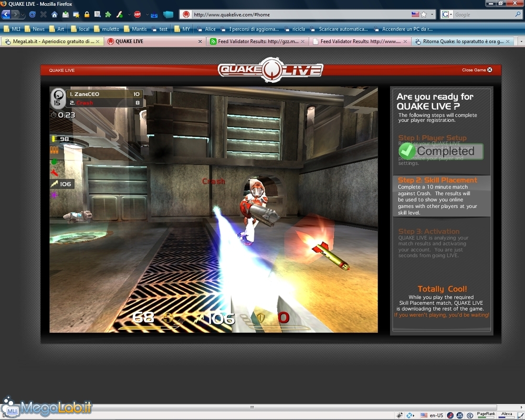This screenshot has height=420, width=525.
Task: Open the News bookmarks folder
Action: [34, 29]
